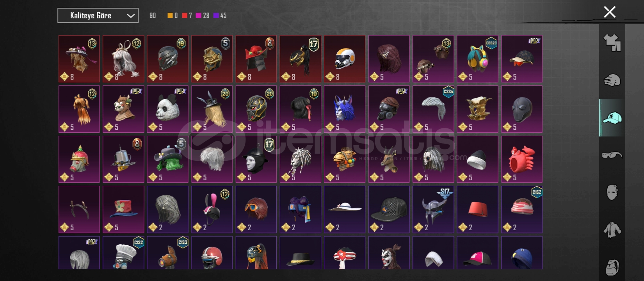Filter by the purple quality count 45
The width and height of the screenshot is (644, 281).
(x=220, y=16)
